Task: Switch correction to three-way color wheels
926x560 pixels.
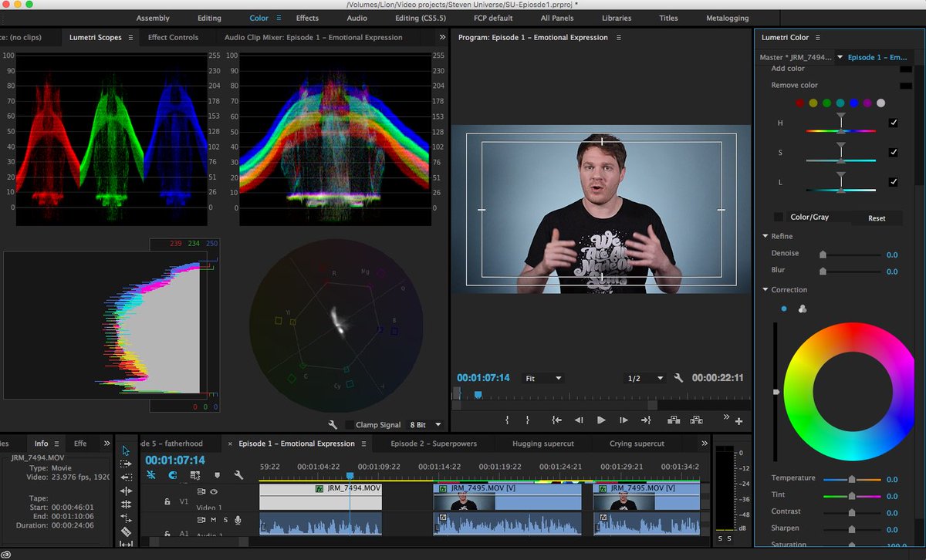Action: pyautogui.click(x=803, y=309)
